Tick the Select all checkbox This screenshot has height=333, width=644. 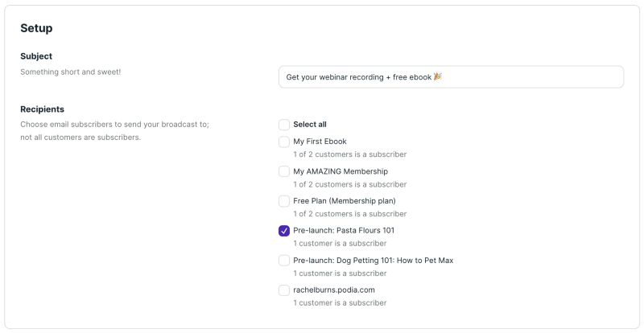[284, 125]
